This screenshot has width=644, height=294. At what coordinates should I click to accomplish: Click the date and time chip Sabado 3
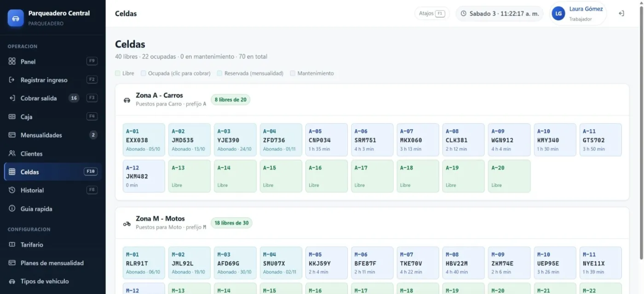coord(500,14)
